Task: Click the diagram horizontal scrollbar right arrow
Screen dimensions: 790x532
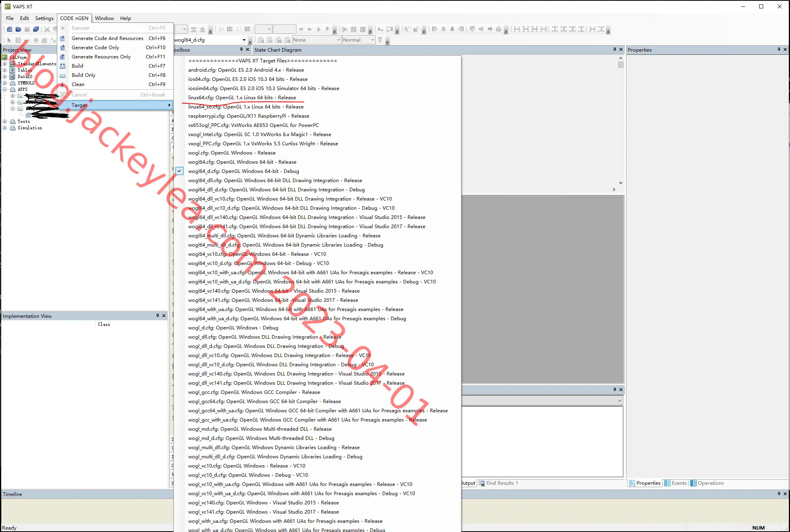Action: click(x=614, y=189)
